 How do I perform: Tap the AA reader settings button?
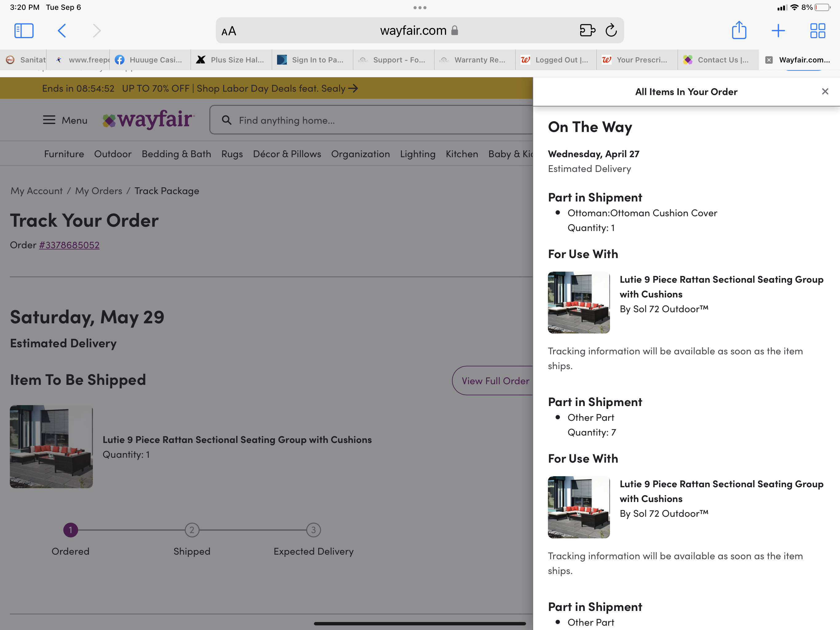pos(229,31)
